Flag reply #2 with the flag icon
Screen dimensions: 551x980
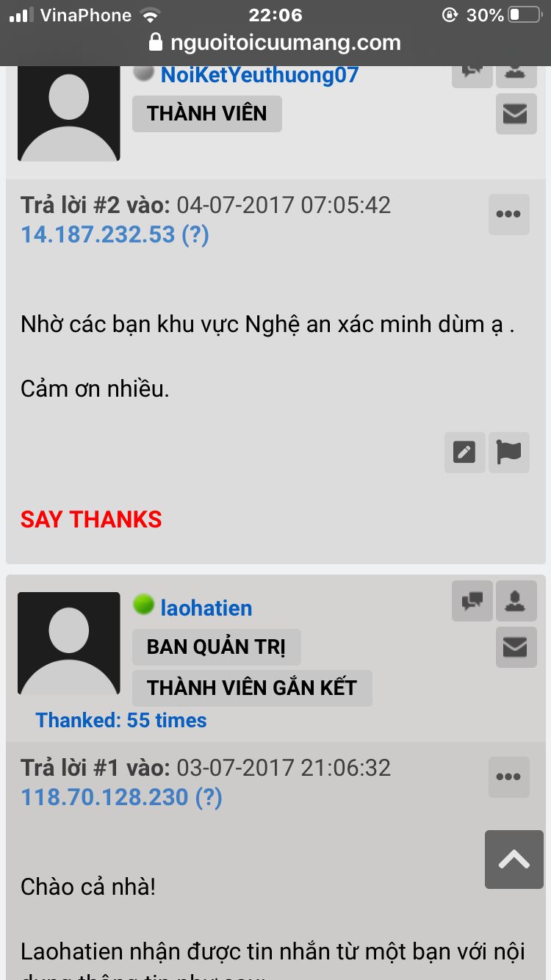point(508,452)
